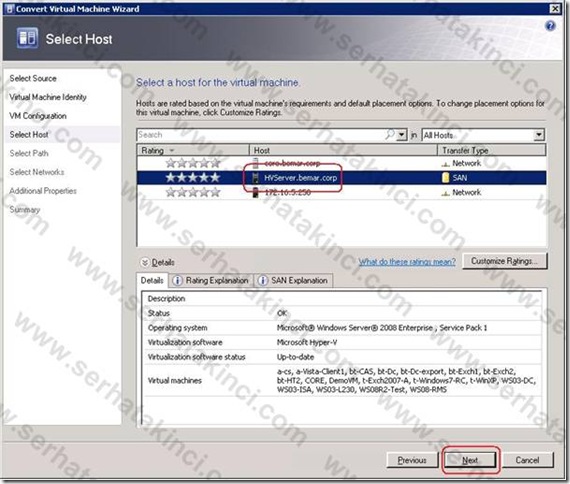The width and height of the screenshot is (570, 484).
Task: Switch to the Rating Explanation tab
Action: (212, 280)
